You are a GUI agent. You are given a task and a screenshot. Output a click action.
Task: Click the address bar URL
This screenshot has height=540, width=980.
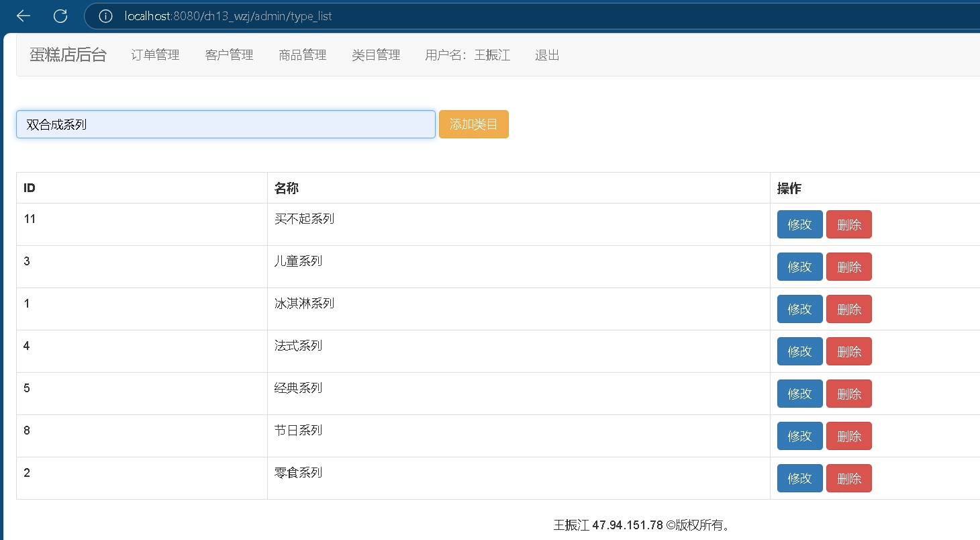[228, 16]
